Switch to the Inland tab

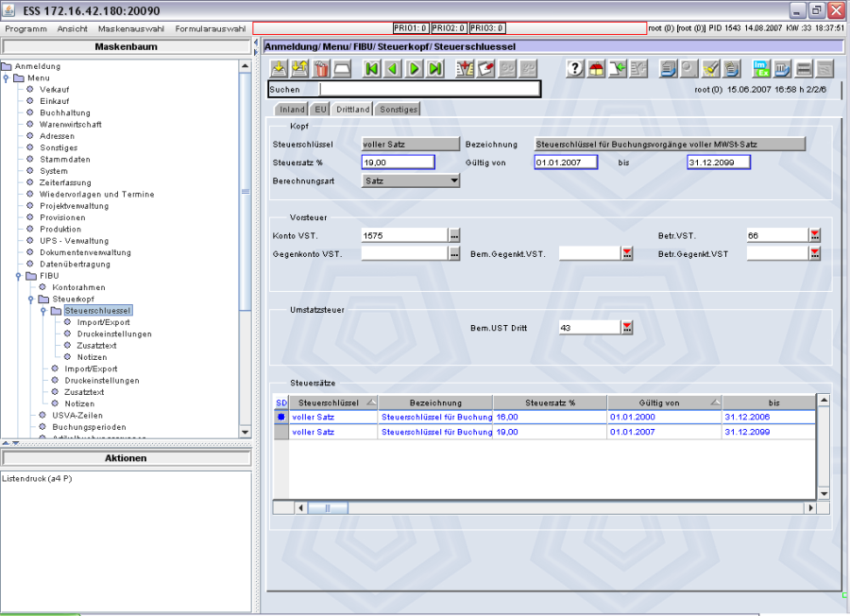point(292,109)
